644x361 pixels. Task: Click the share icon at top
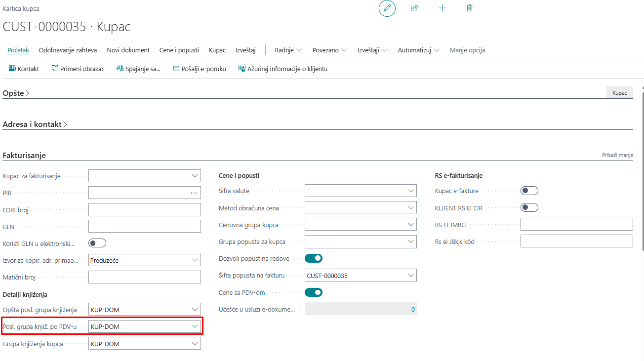point(415,8)
